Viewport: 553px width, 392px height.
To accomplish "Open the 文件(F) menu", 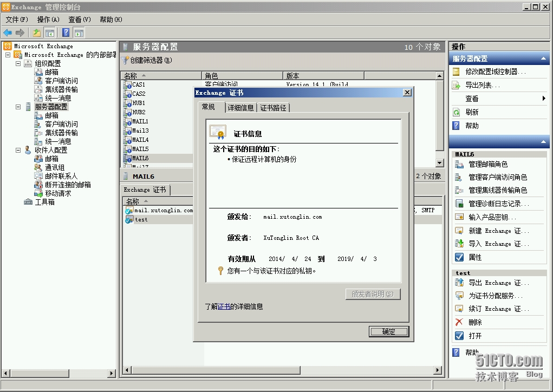I will (17, 19).
